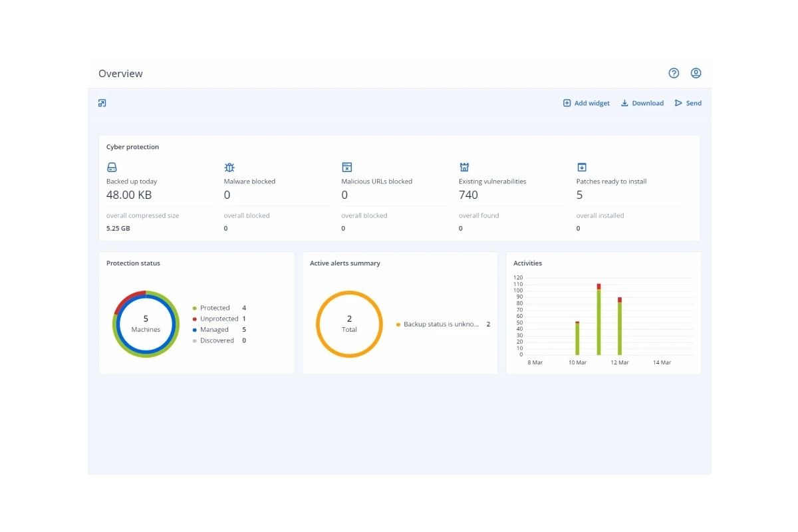Click the Malware blocked bug icon
The image size is (798, 532).
click(229, 168)
